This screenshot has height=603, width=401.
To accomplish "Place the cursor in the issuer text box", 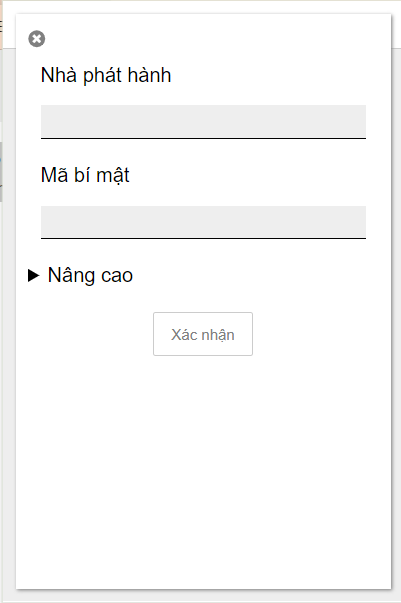I will [203, 122].
